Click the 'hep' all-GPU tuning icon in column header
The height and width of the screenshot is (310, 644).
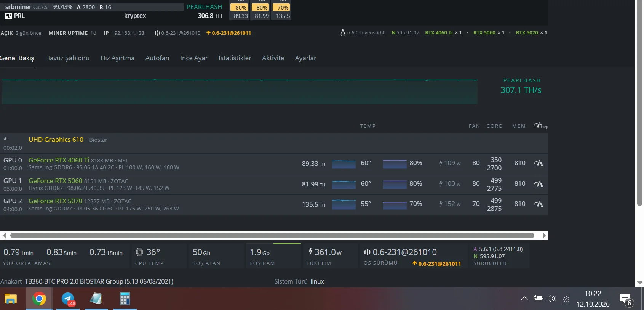540,125
